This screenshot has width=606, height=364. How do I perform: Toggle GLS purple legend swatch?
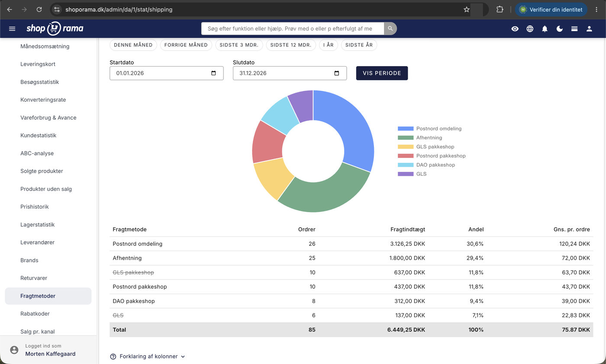coord(406,174)
